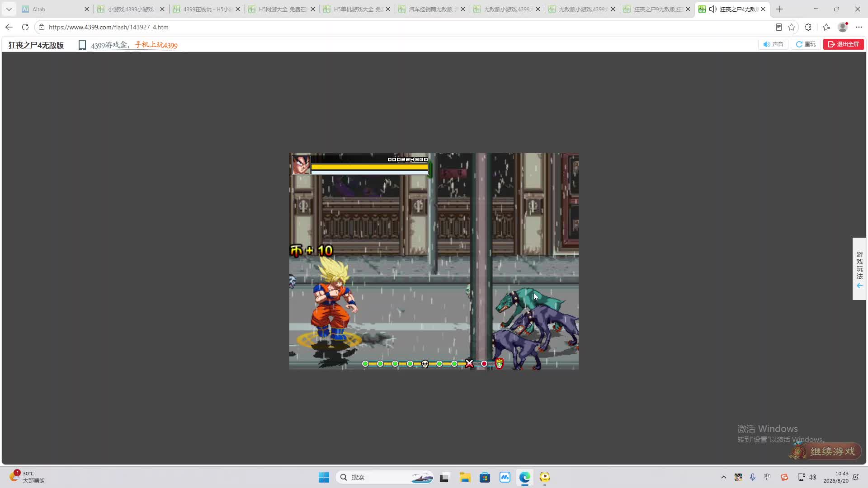The height and width of the screenshot is (488, 868).
Task: Open the browser profile avatar
Action: point(843,27)
